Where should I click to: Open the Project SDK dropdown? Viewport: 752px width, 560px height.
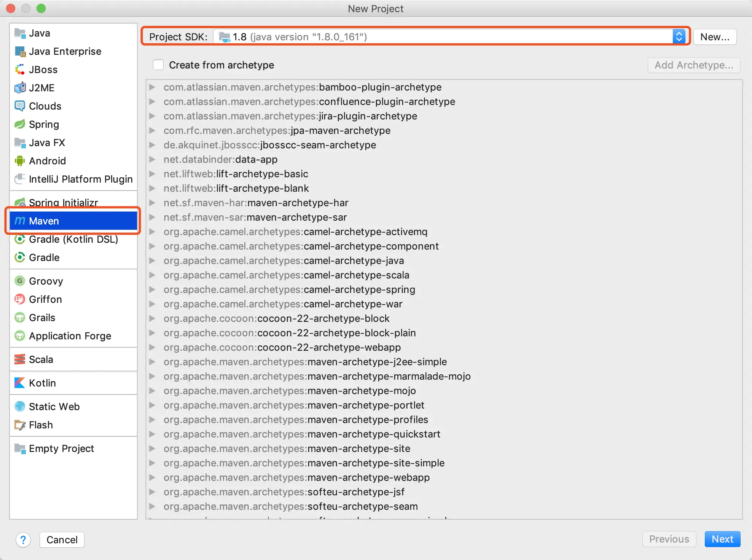(x=679, y=37)
